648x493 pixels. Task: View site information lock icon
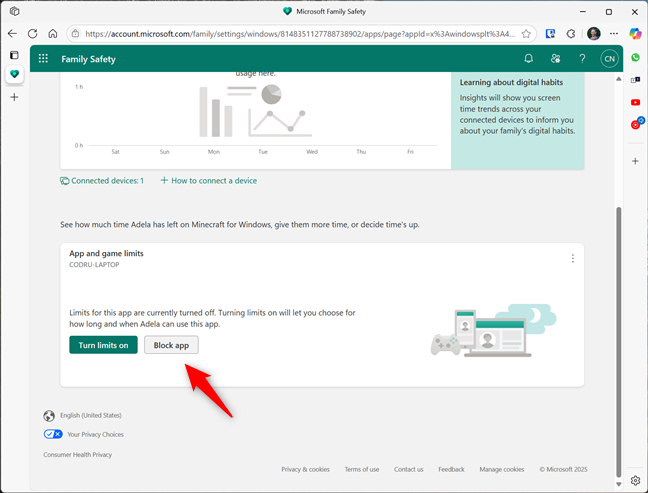[76, 34]
